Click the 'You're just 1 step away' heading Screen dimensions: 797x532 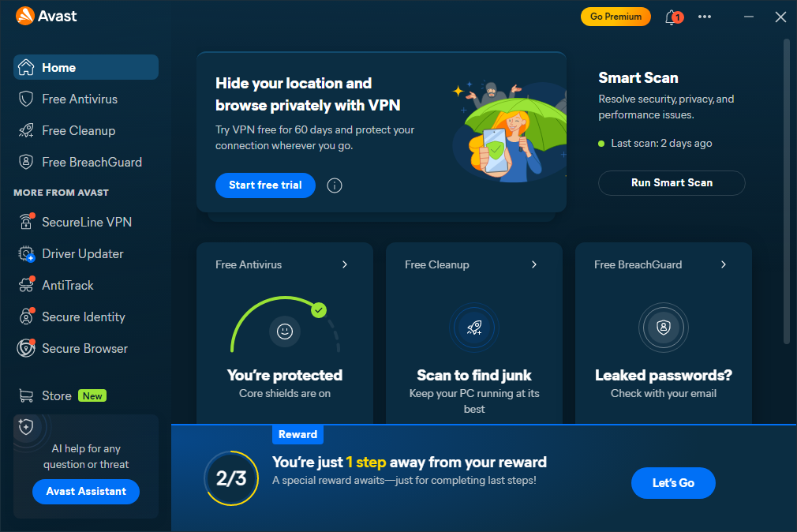[410, 462]
